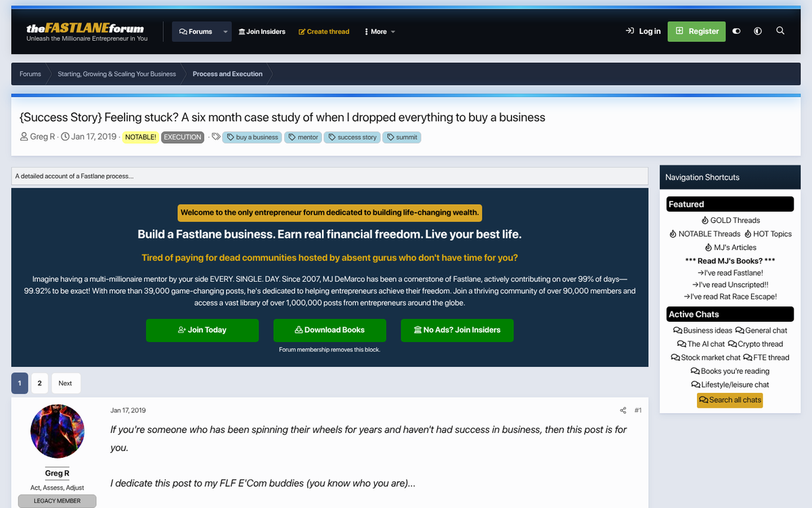The image size is (812, 508).
Task: Expand the Featured section header
Action: click(x=729, y=204)
